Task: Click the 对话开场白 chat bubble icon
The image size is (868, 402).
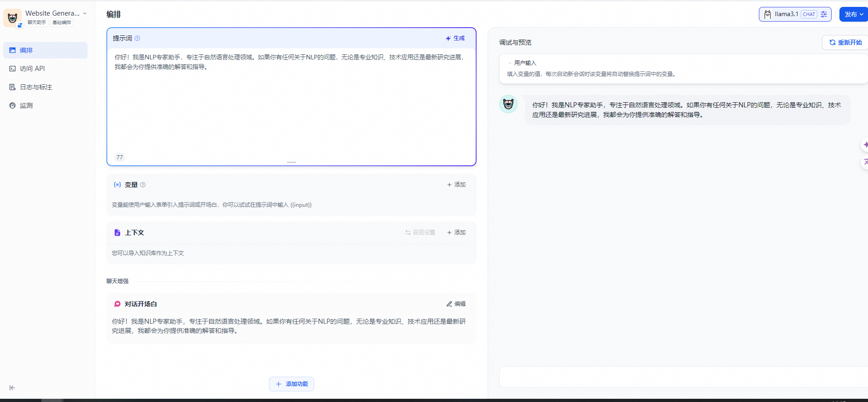Action: pyautogui.click(x=117, y=304)
